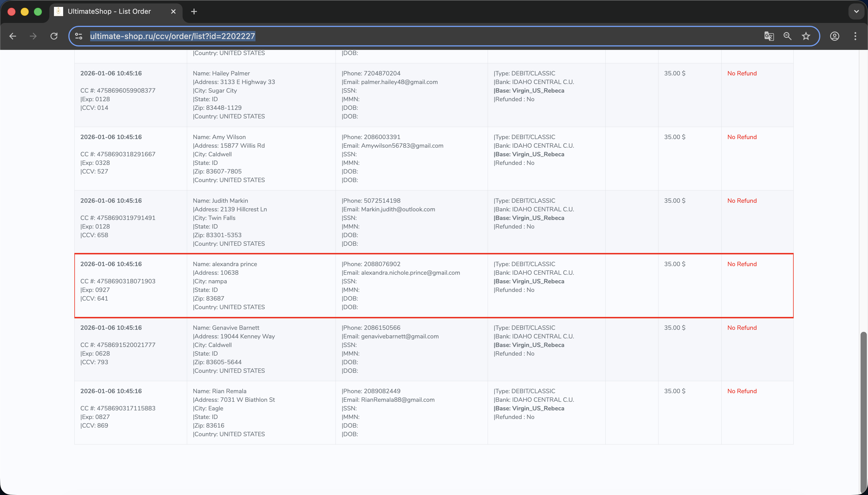The width and height of the screenshot is (868, 495).
Task: Click the Google Translate icon
Action: (x=769, y=36)
